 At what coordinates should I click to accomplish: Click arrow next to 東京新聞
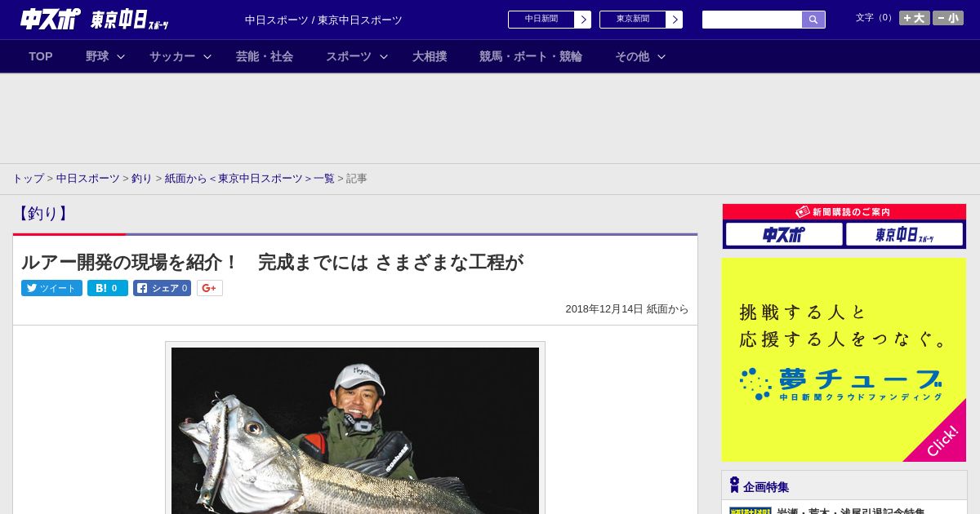(x=675, y=20)
